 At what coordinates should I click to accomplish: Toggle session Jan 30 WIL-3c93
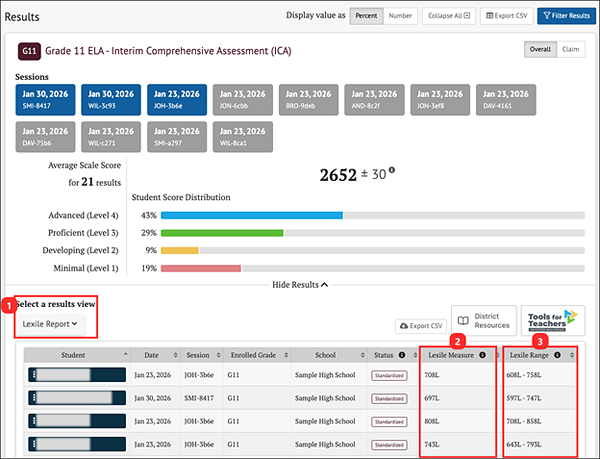click(111, 99)
